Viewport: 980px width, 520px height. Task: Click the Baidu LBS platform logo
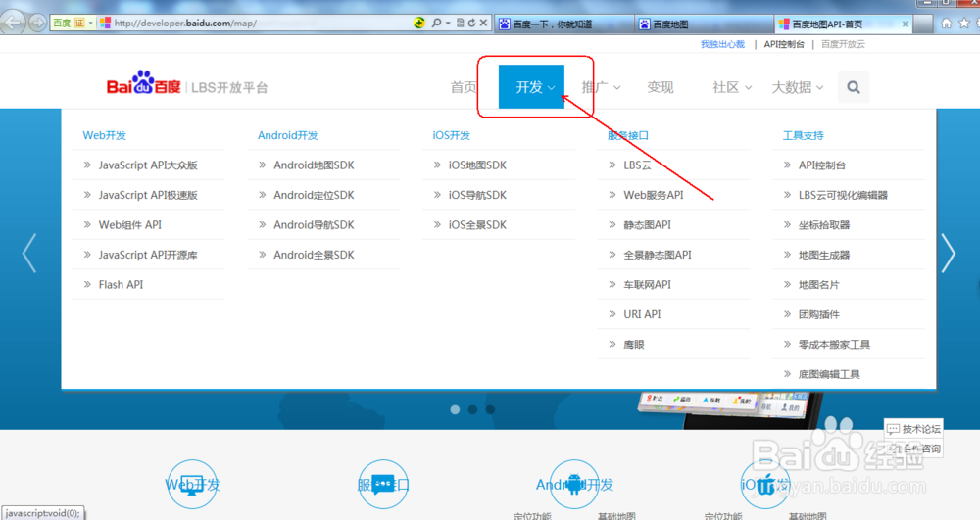click(x=187, y=84)
